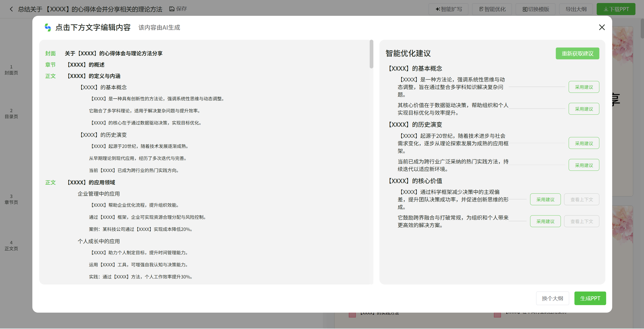Click the save (保存) icon

point(172,9)
